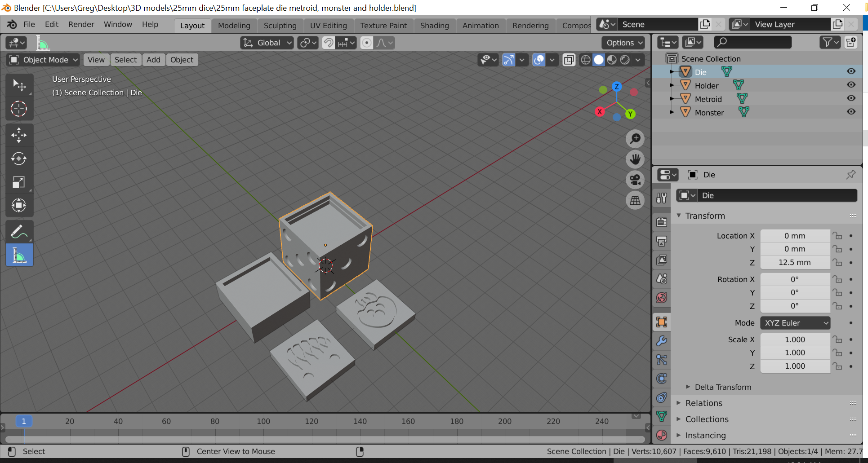
Task: Open the Modifier properties tab (wrench)
Action: (661, 340)
